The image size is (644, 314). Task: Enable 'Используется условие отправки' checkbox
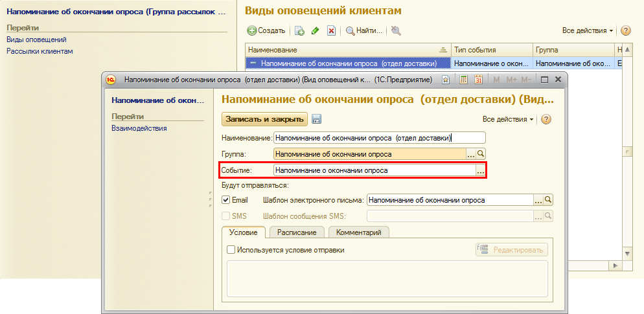231,250
